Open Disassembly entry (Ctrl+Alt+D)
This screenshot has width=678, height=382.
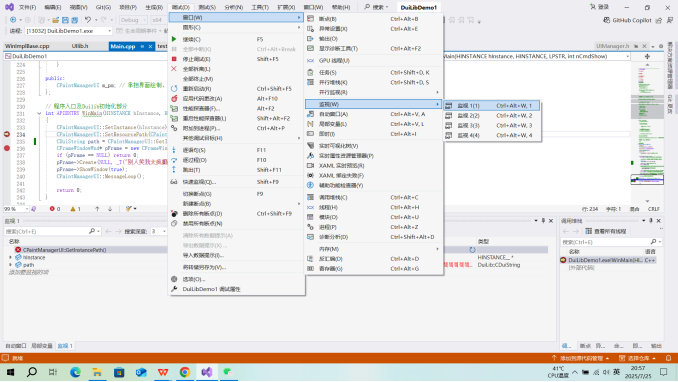pos(374,259)
